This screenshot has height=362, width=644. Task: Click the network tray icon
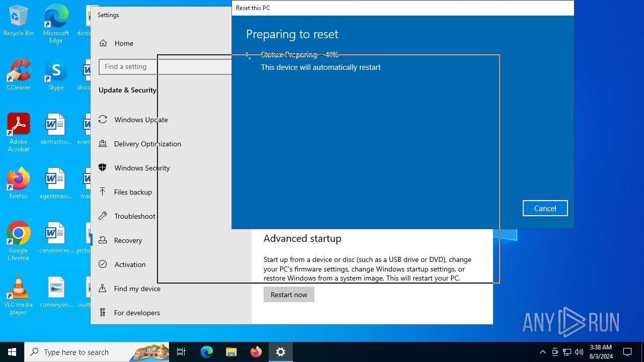click(567, 352)
